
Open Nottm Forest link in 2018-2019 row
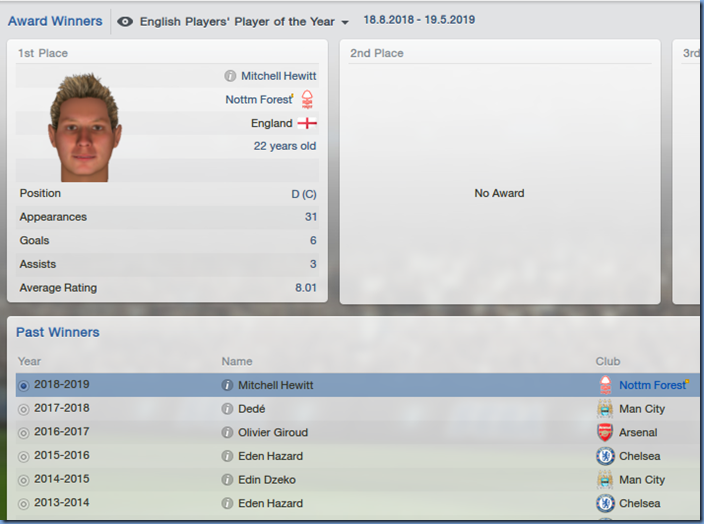click(652, 385)
